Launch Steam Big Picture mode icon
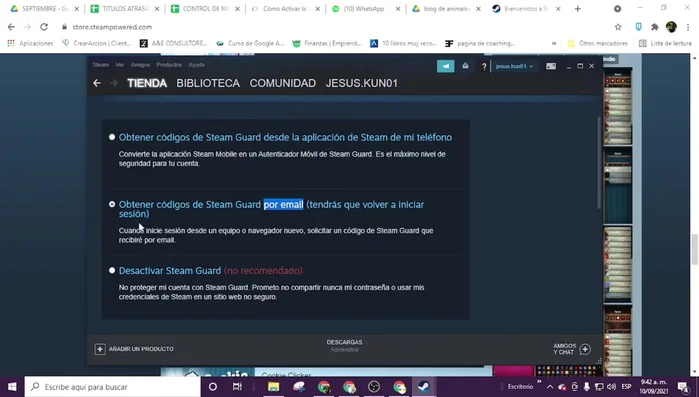 click(x=551, y=66)
